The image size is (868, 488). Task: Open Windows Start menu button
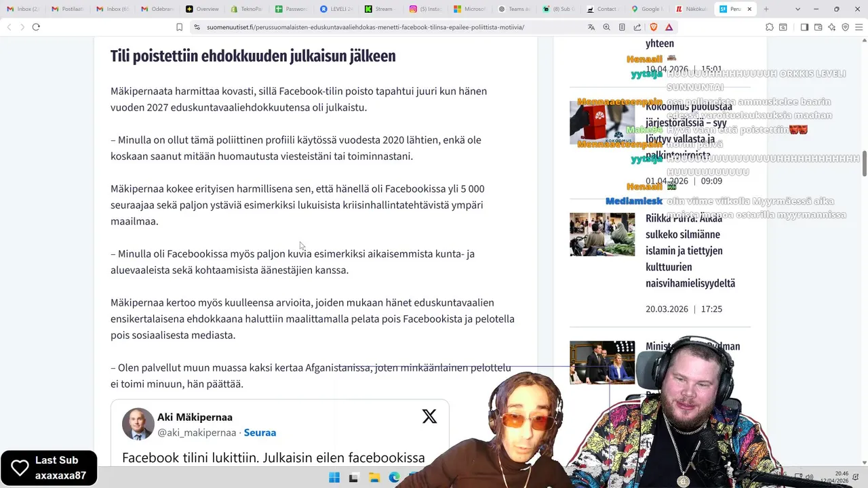(334, 478)
